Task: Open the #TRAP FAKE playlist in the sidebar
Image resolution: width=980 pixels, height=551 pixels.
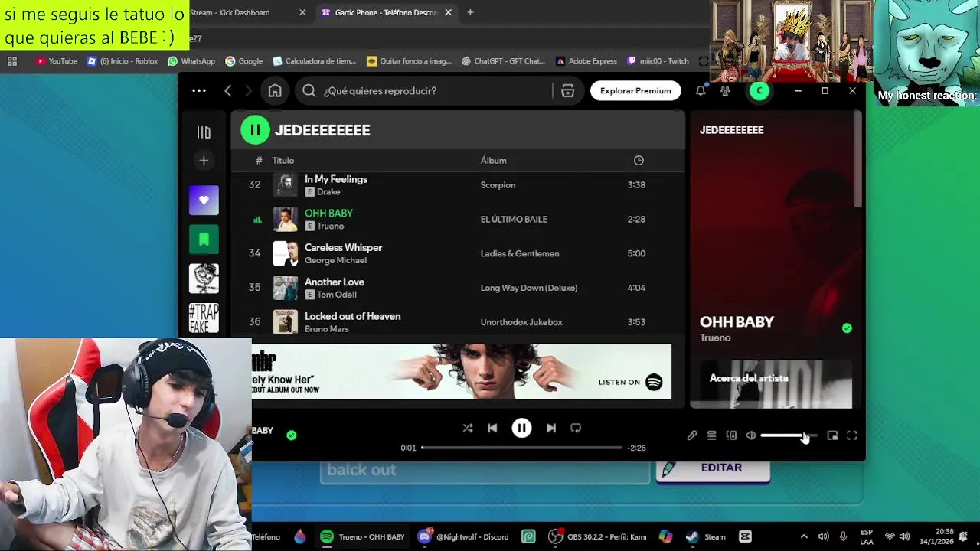Action: click(x=204, y=318)
